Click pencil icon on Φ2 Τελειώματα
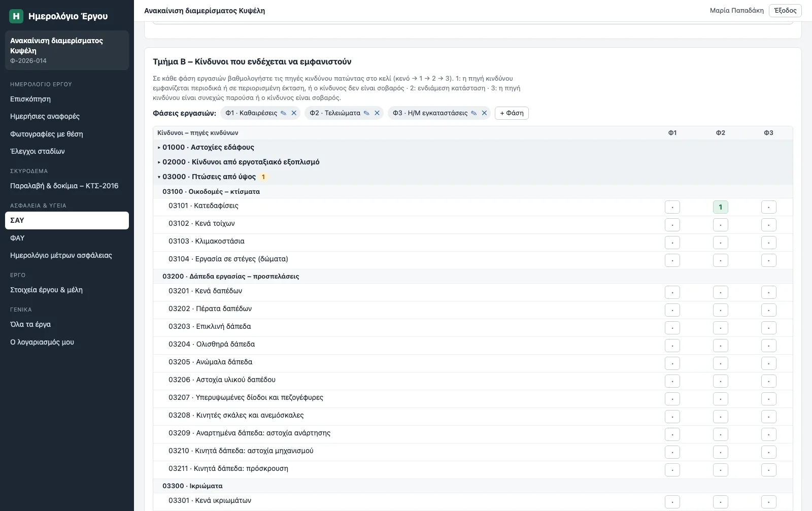The image size is (812, 511). [366, 113]
